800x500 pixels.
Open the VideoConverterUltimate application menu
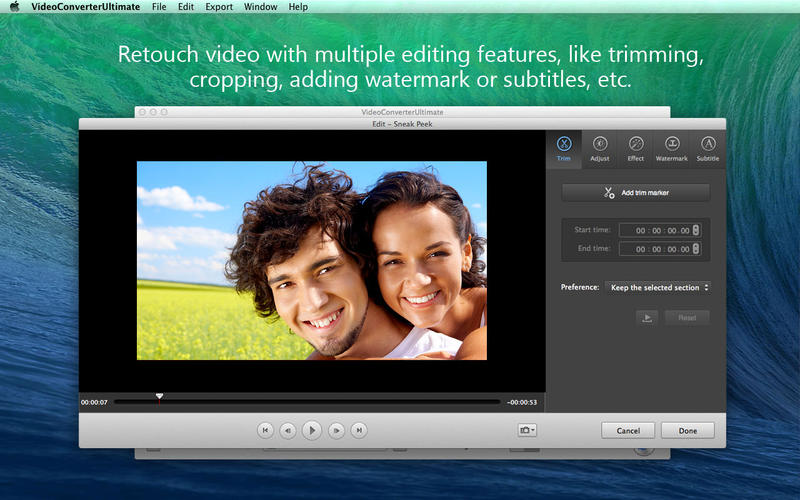coord(85,7)
